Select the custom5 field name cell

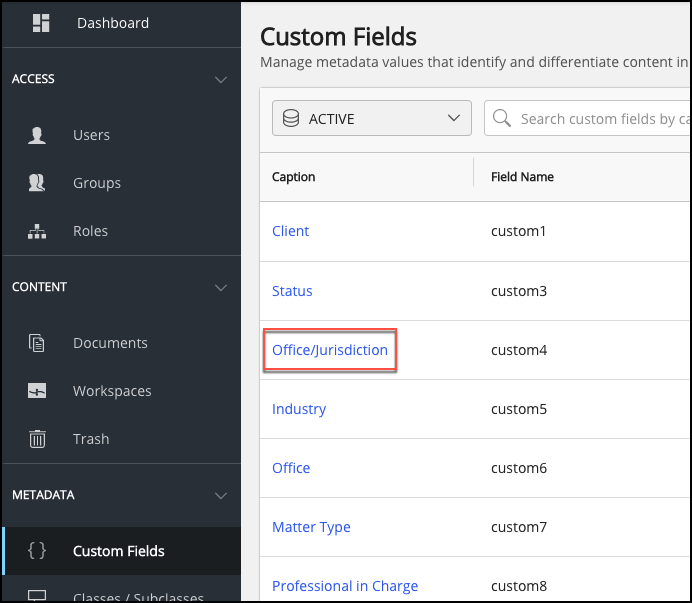click(x=519, y=409)
